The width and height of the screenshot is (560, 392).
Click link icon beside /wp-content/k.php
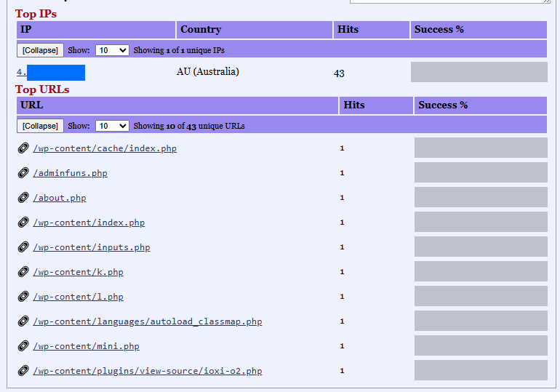(23, 272)
